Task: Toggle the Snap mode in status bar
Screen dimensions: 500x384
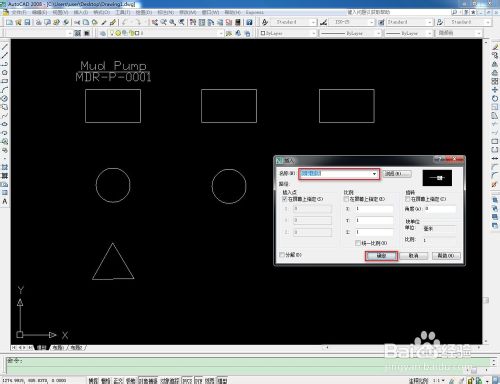Action: click(x=93, y=380)
